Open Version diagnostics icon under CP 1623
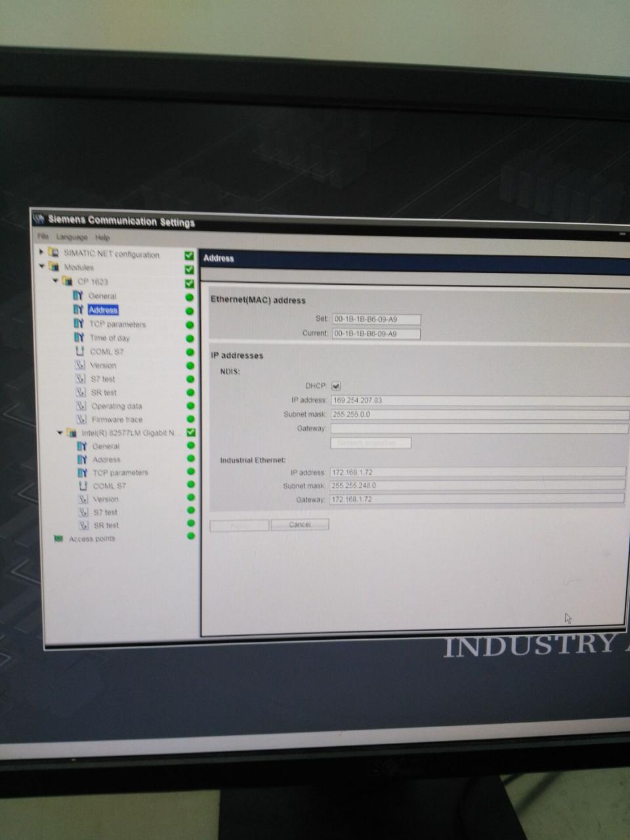This screenshot has height=840, width=630. 80,365
